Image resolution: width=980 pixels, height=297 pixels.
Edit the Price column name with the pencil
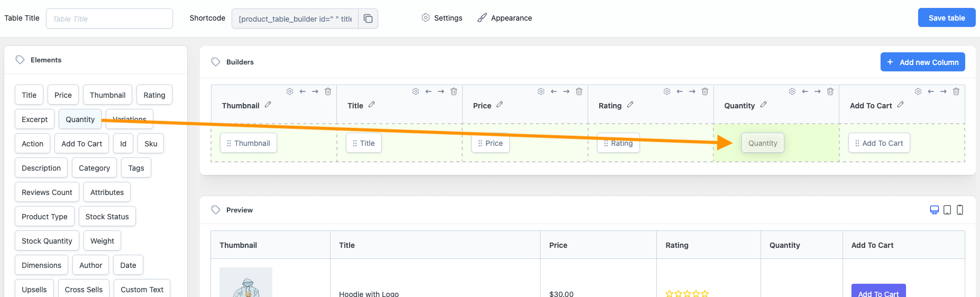(x=500, y=105)
